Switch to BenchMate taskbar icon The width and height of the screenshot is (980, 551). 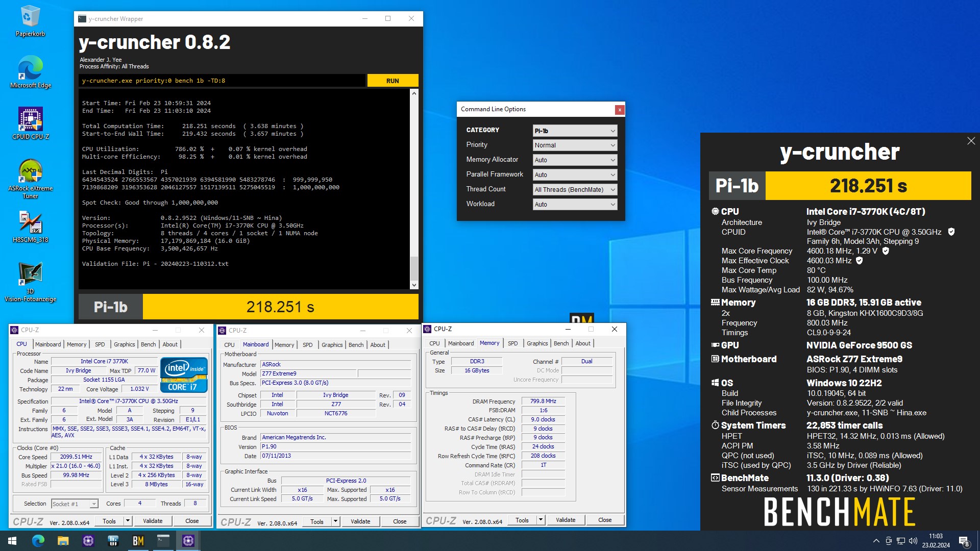138,541
